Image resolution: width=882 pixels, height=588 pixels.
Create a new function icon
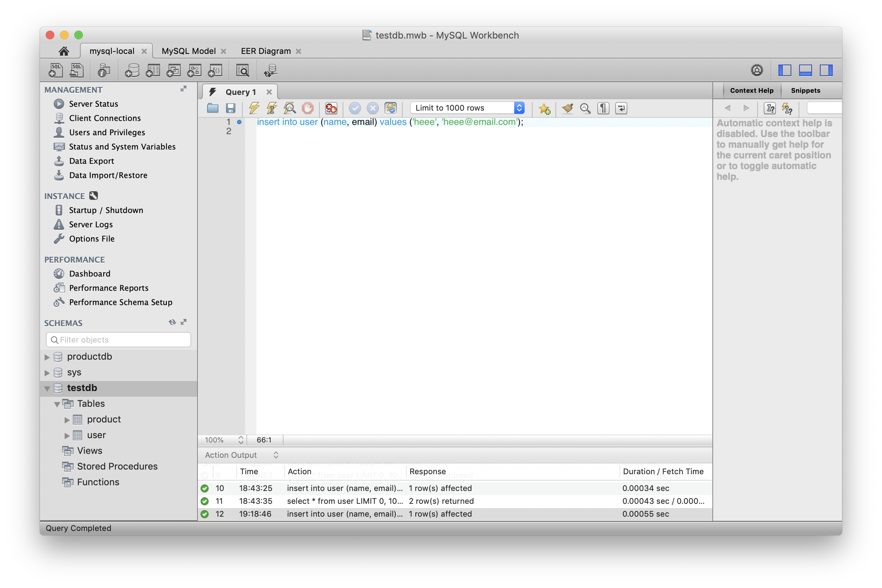click(x=215, y=70)
